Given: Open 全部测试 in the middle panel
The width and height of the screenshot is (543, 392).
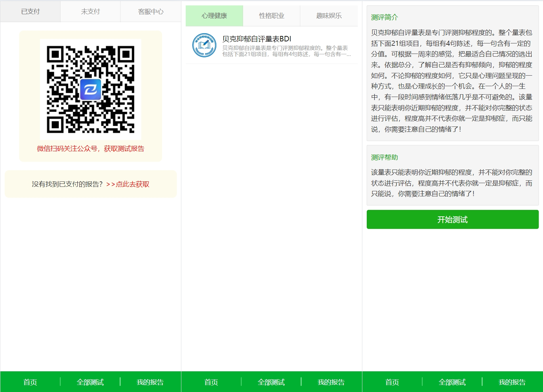Looking at the screenshot, I should [x=271, y=382].
